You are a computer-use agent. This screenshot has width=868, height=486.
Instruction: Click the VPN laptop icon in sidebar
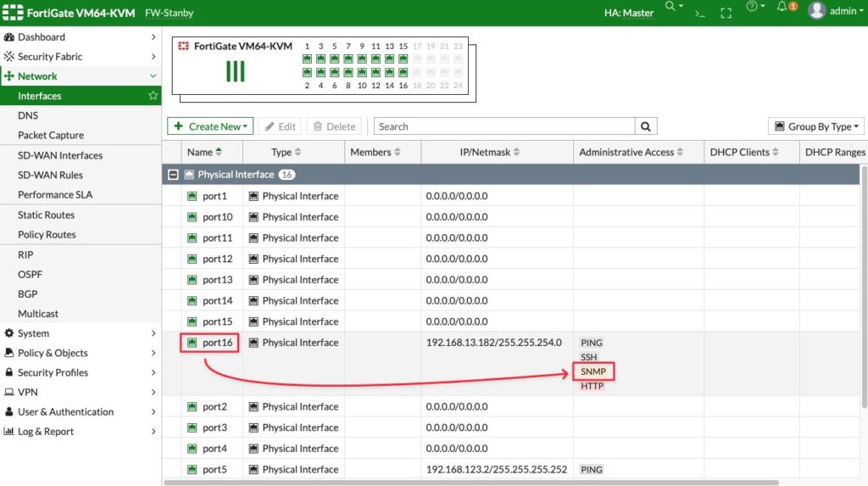8,392
